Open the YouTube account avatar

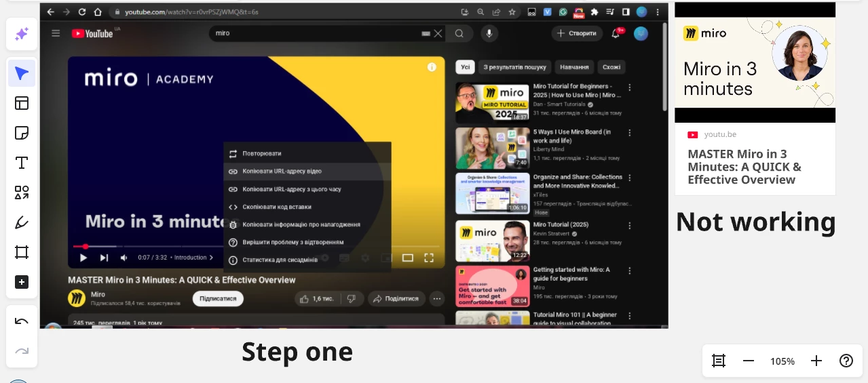click(641, 33)
